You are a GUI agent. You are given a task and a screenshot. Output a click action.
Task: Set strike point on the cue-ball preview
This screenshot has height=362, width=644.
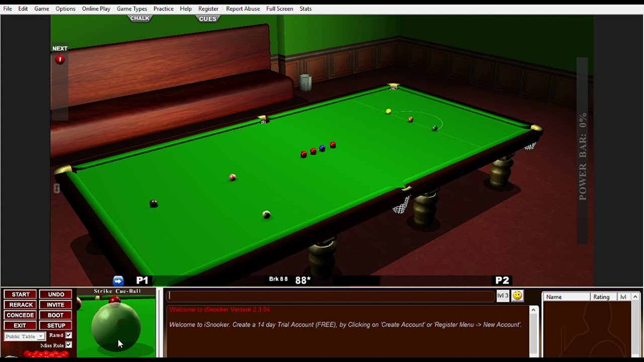point(116,327)
